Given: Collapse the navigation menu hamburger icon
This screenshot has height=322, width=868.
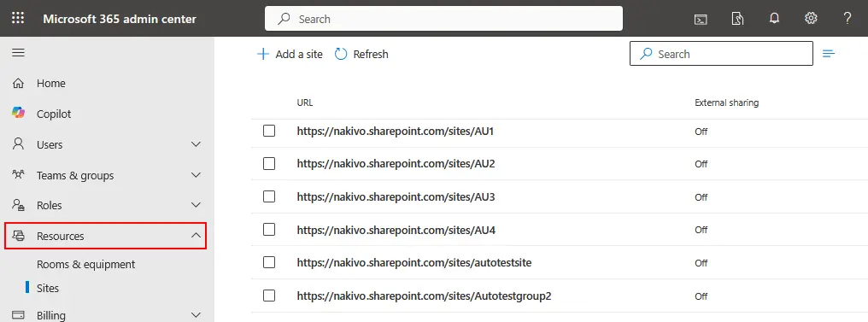Looking at the screenshot, I should click(x=18, y=53).
